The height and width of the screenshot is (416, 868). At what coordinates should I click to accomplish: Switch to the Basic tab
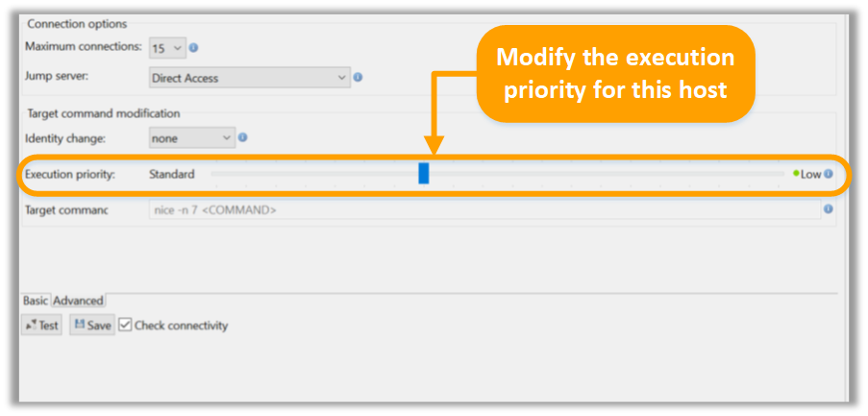(x=36, y=301)
